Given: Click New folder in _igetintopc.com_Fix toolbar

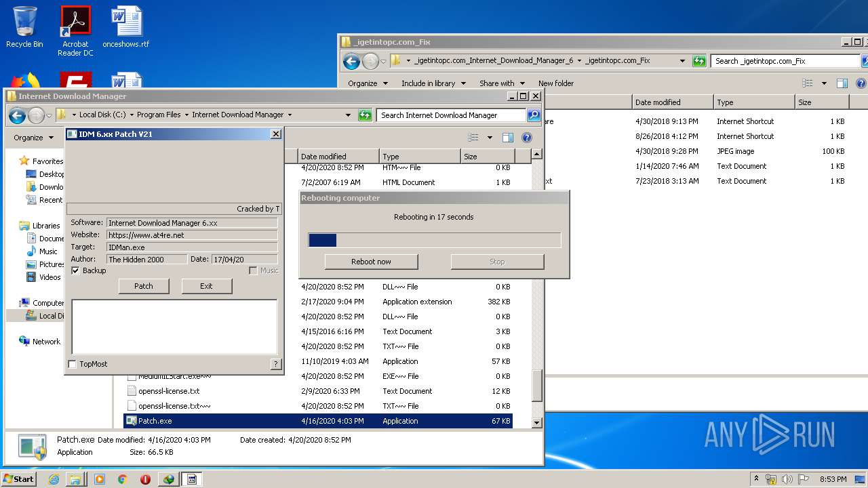Looking at the screenshot, I should pos(556,83).
